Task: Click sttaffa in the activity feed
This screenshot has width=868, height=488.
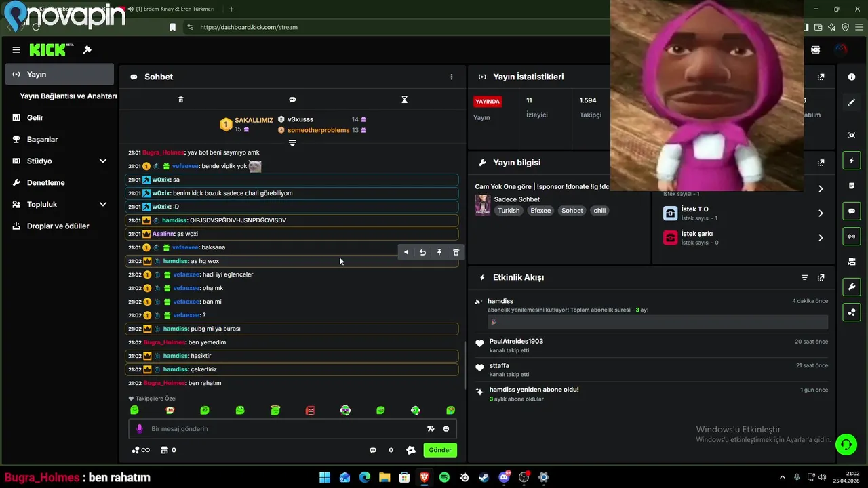Action: [x=499, y=365]
